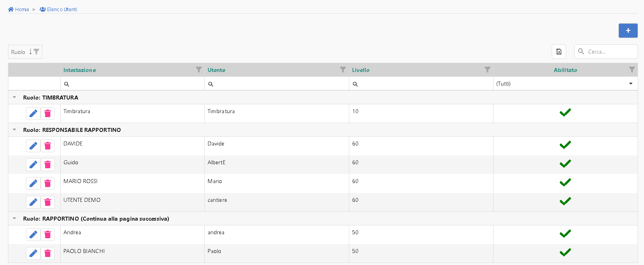
Task: Click the Ruolo grouping chip
Action: click(x=18, y=52)
